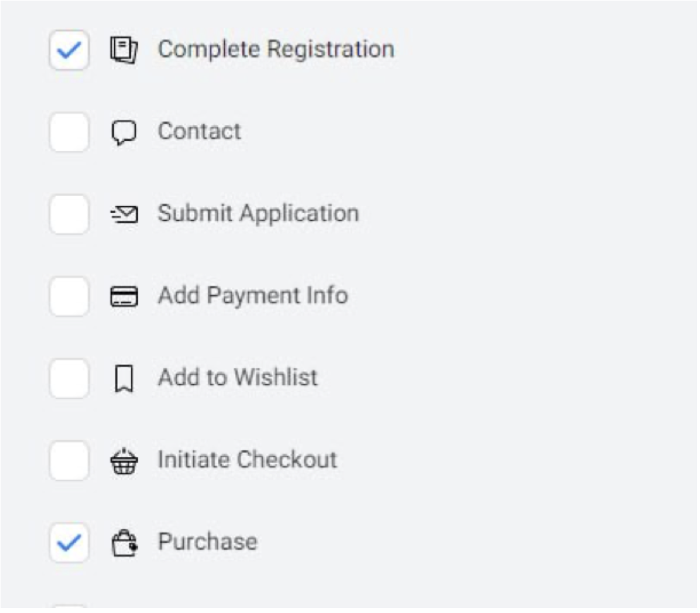The height and width of the screenshot is (613, 700).
Task: Click the Contact label text
Action: coord(199,132)
